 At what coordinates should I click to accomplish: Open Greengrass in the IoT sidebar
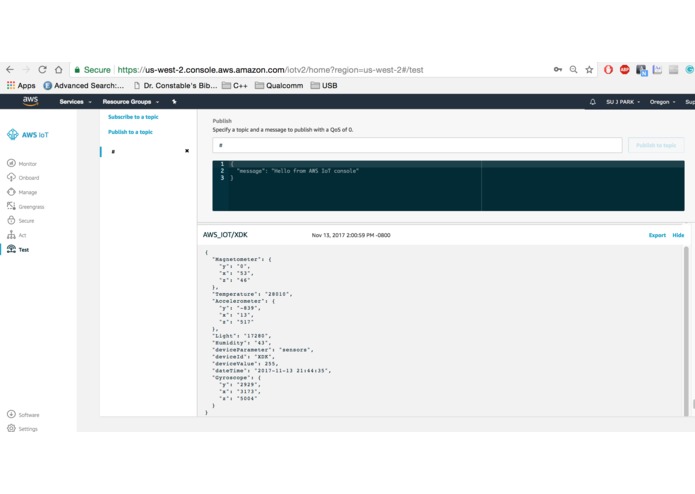pos(26,206)
